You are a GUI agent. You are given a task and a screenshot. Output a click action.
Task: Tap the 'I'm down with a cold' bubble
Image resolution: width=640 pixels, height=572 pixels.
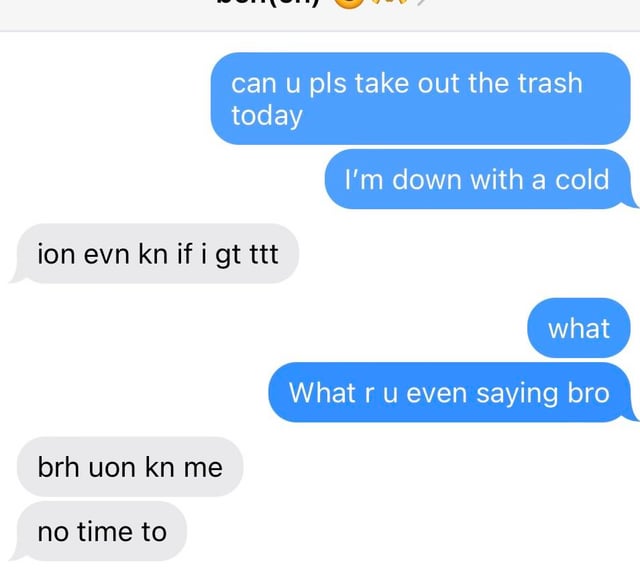tap(480, 179)
